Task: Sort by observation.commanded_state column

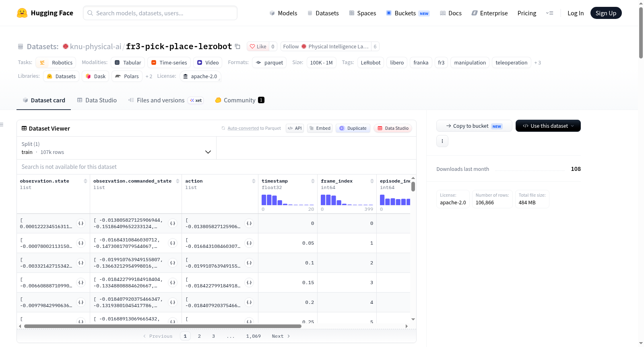Action: [178, 181]
